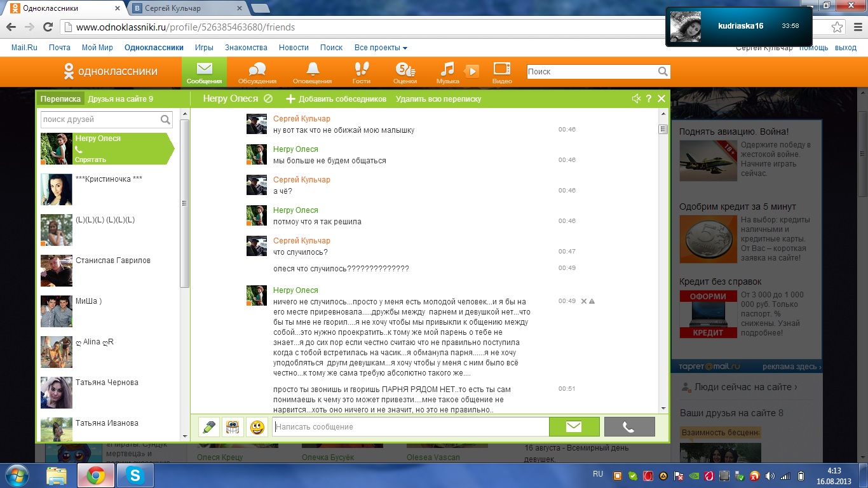
Task: Click magnifier in friends search box
Action: coord(165,119)
